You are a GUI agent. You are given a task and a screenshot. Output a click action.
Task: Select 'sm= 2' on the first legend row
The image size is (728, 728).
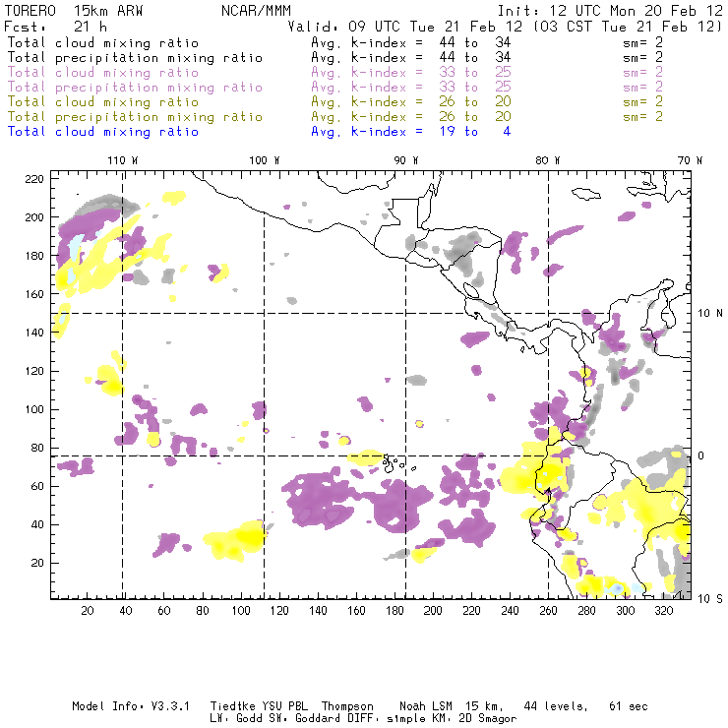pyautogui.click(x=642, y=42)
